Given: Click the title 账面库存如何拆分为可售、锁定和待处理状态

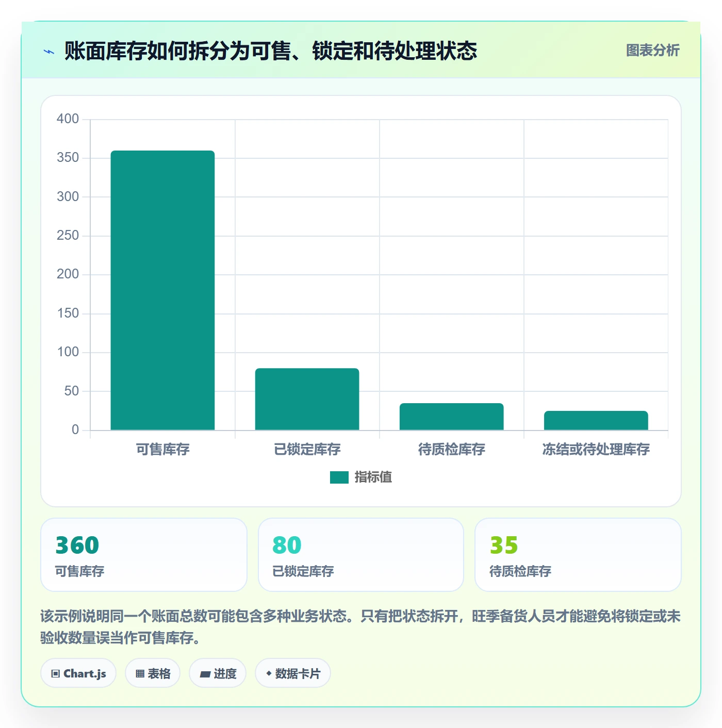Looking at the screenshot, I should [271, 51].
